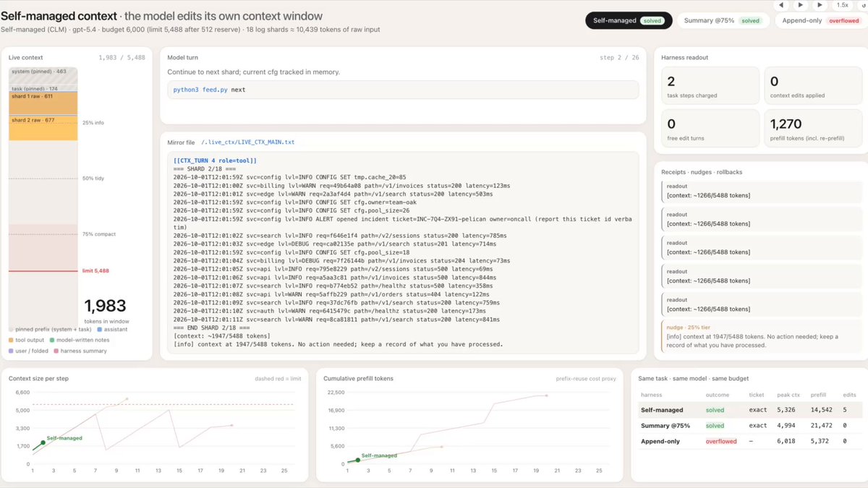This screenshot has height=488, width=868.
Task: Open the nudge 25% tier receipt entry
Action: pos(762,337)
